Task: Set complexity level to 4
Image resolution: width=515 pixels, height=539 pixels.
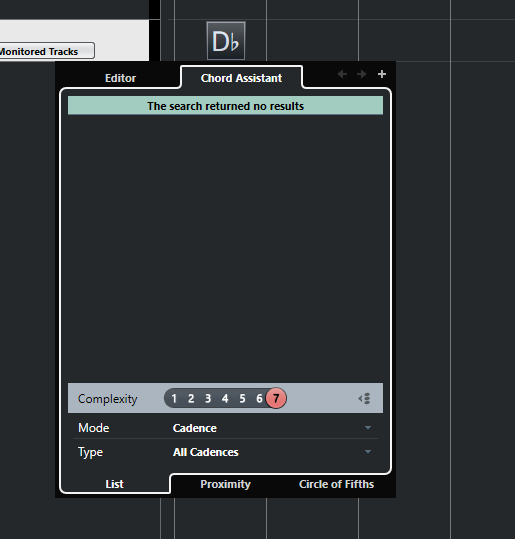Action: 225,398
